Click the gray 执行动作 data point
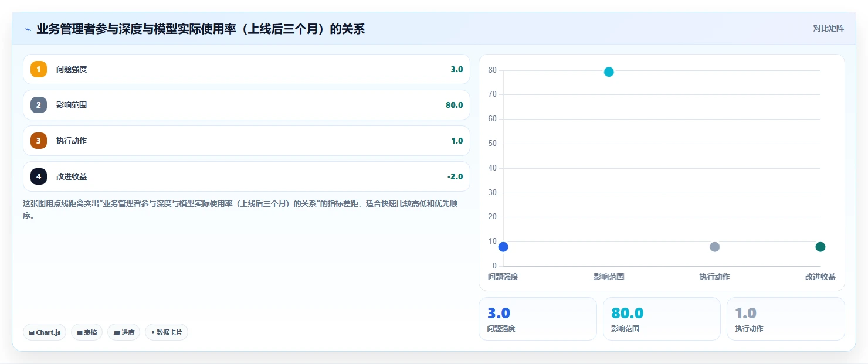 714,247
